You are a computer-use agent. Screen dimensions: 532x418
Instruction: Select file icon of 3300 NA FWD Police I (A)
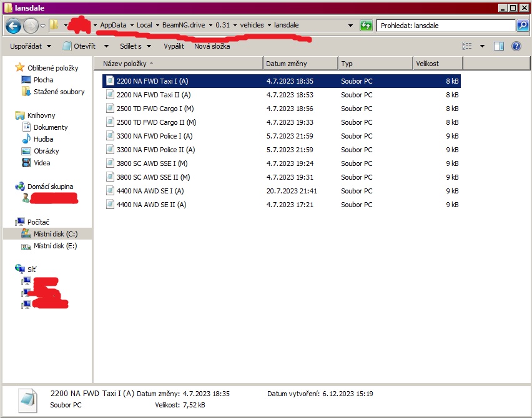110,135
